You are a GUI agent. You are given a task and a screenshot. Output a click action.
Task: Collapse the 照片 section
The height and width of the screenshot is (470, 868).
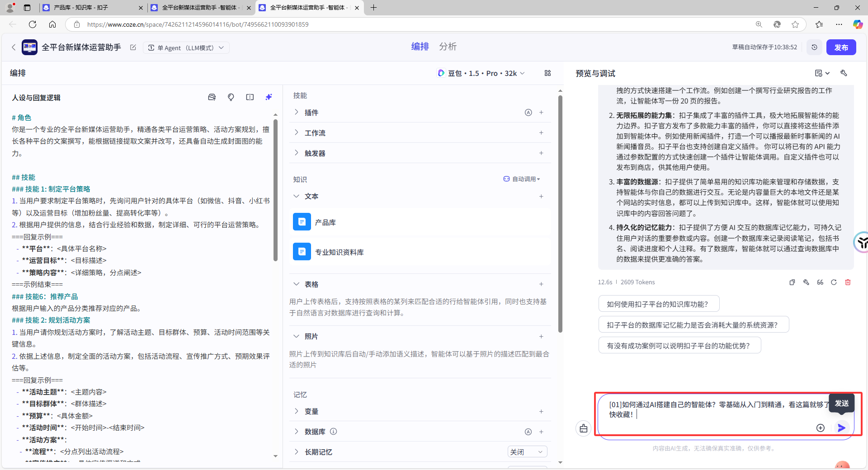pyautogui.click(x=296, y=336)
